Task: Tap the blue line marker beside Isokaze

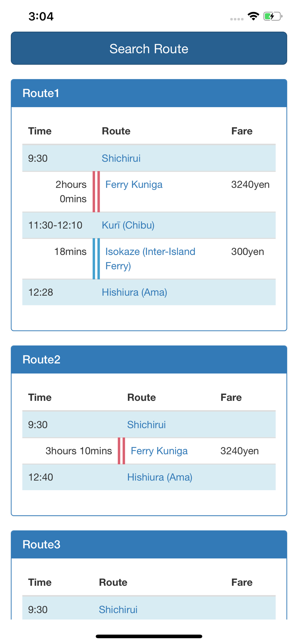Action: pos(96,259)
